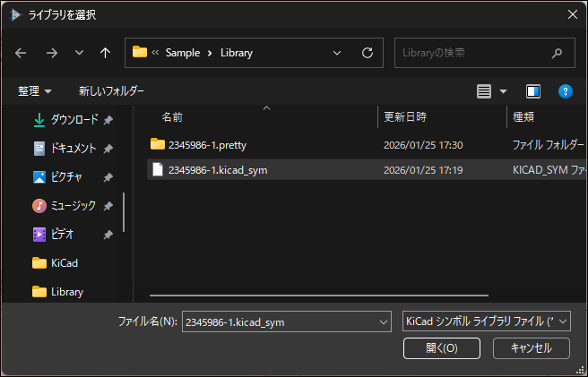Toggle the preview pane icon
Screen dimensions: 588x377
(x=533, y=91)
